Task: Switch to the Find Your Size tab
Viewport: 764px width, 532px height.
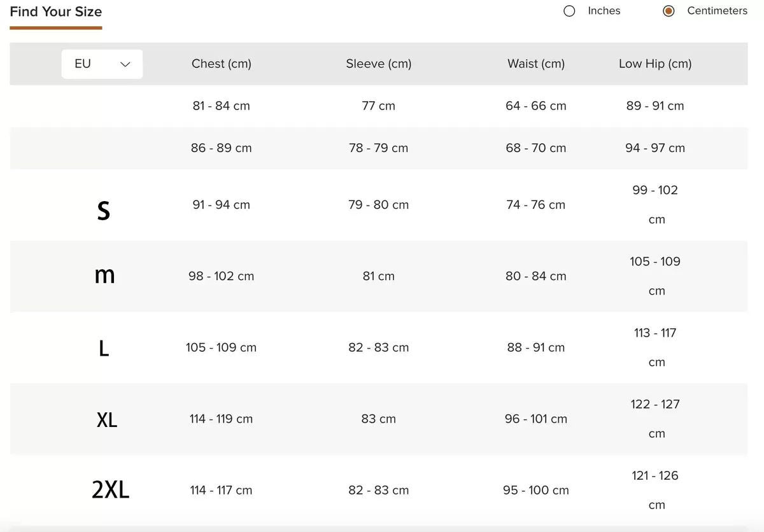Action: [x=56, y=11]
